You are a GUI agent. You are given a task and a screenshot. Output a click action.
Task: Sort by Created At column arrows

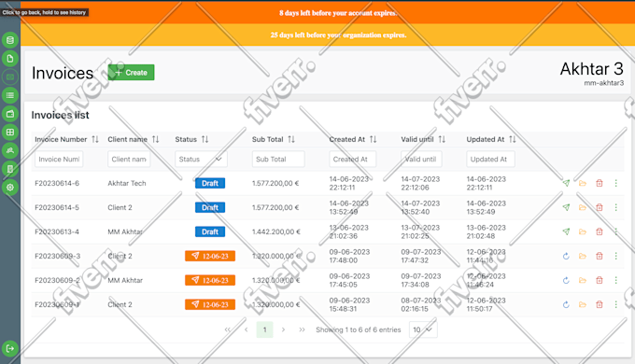point(373,139)
